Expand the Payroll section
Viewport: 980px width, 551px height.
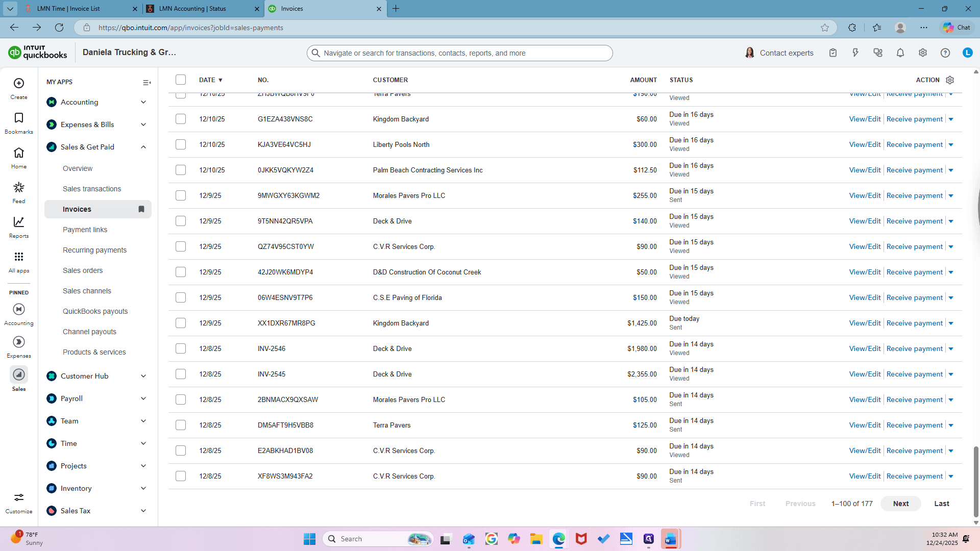143,398
